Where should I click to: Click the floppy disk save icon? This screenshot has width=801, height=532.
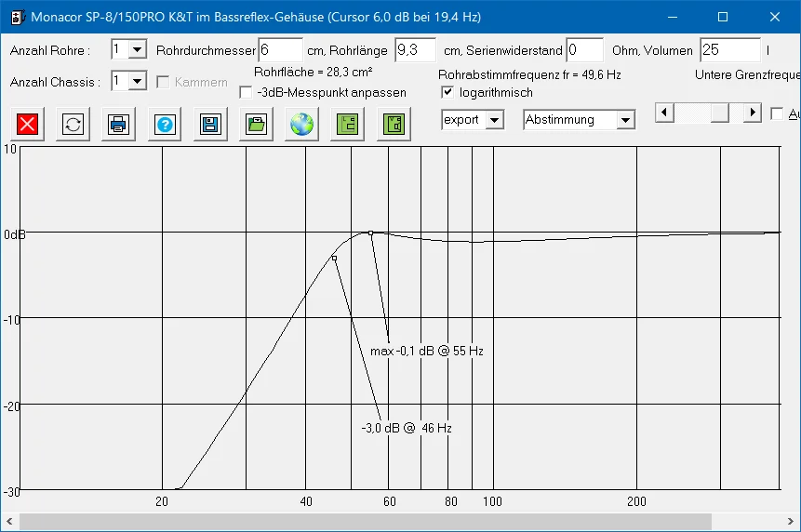210,124
